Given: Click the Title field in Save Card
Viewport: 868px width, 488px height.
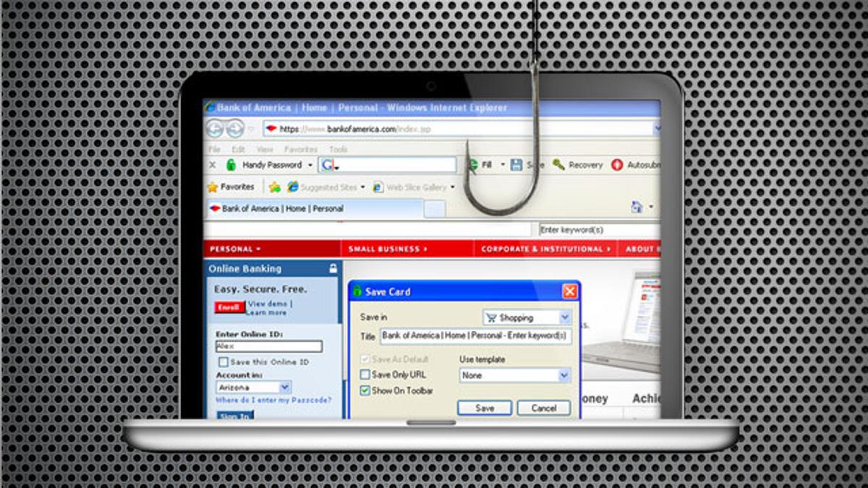Looking at the screenshot, I should click(476, 336).
